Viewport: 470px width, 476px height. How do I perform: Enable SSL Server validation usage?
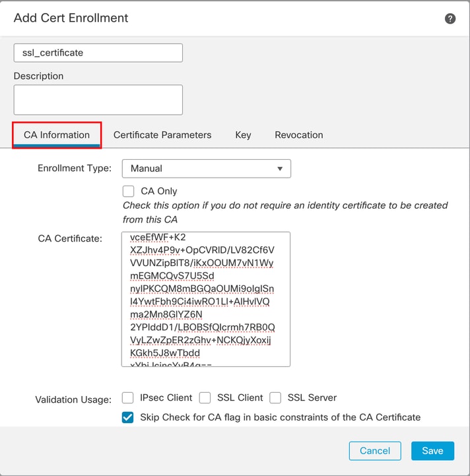click(x=276, y=398)
